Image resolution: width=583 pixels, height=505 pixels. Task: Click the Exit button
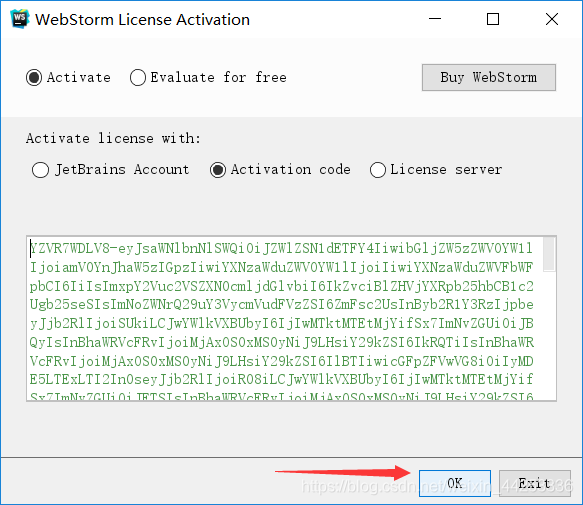click(x=535, y=483)
